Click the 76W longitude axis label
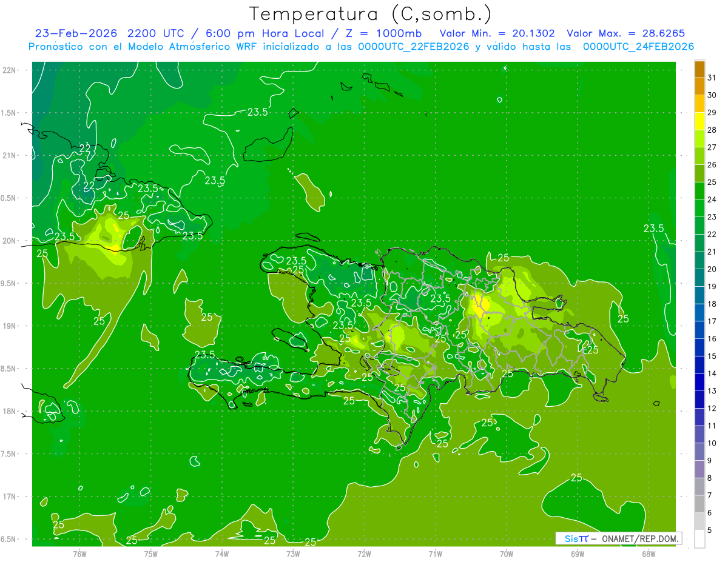The width and height of the screenshot is (728, 562). (79, 554)
